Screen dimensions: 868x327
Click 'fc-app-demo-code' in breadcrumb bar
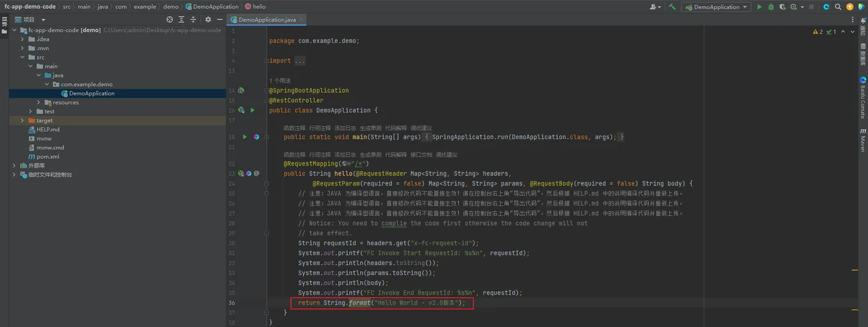pyautogui.click(x=30, y=7)
